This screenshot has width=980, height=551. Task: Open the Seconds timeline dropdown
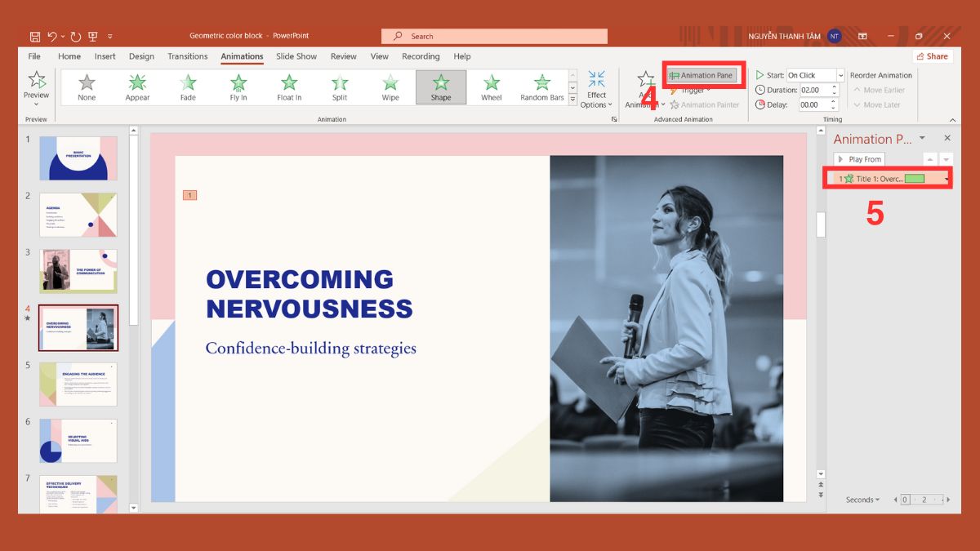863,499
